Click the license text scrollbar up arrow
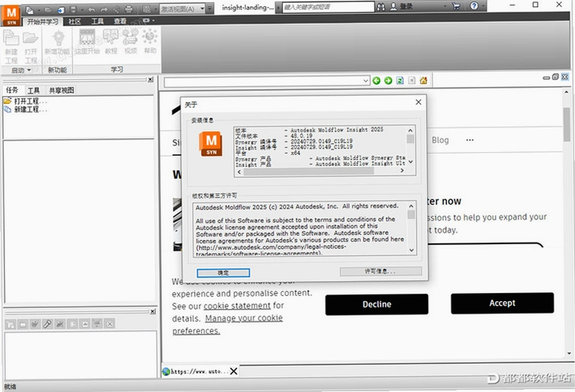 pos(411,206)
